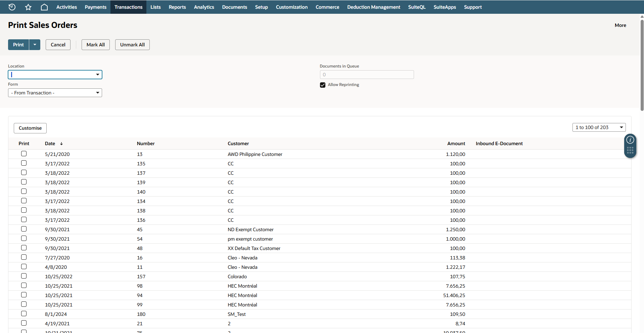
Task: Click XX Default Tax Customer cell
Action: tap(254, 248)
